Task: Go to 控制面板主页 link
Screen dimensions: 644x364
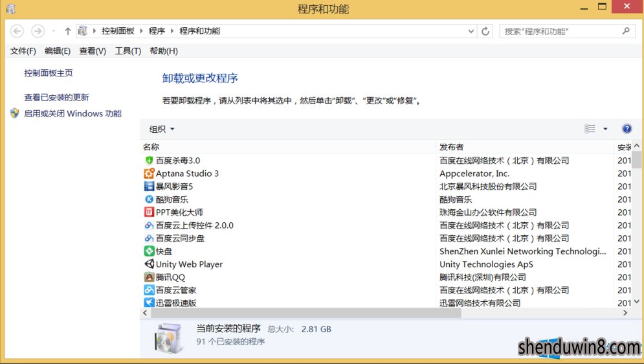Action: click(49, 73)
